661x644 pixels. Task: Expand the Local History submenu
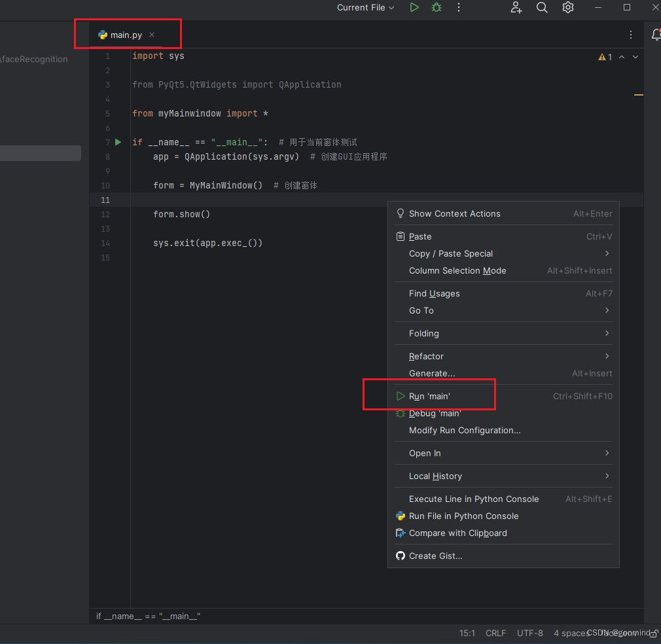[503, 476]
